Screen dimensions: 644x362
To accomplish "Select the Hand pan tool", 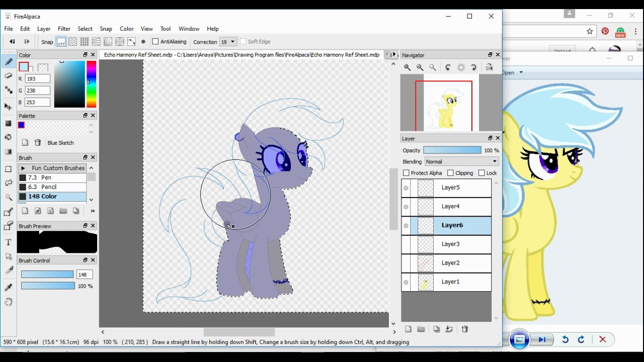I will click(9, 302).
